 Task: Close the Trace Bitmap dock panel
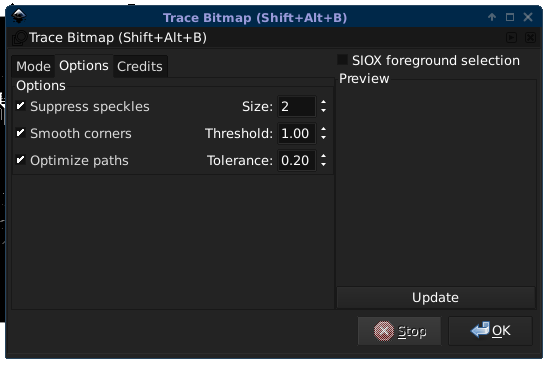tap(530, 38)
